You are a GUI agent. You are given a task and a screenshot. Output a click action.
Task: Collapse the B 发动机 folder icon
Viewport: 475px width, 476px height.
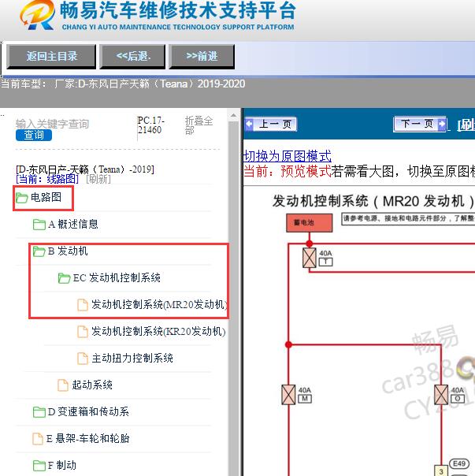(x=39, y=251)
